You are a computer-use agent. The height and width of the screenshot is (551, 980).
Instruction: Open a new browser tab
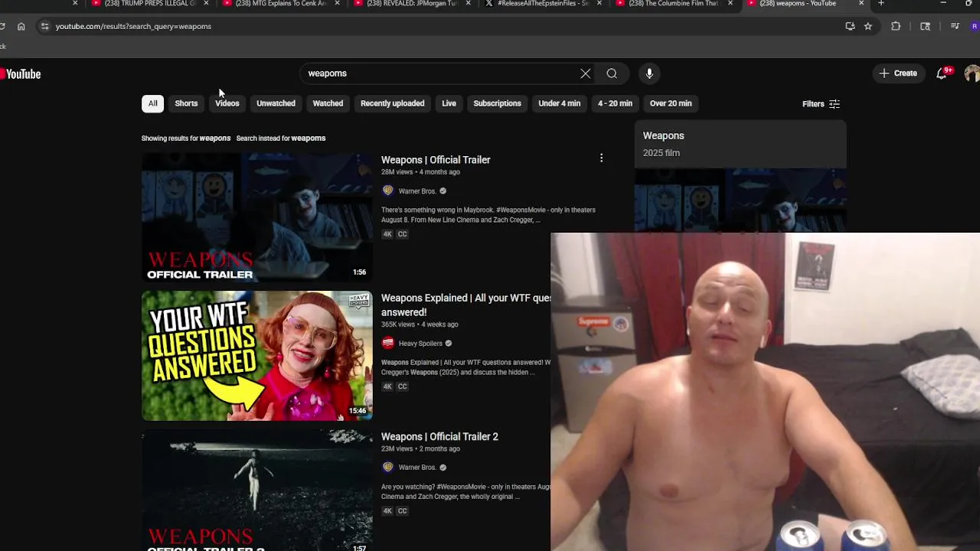pyautogui.click(x=881, y=4)
